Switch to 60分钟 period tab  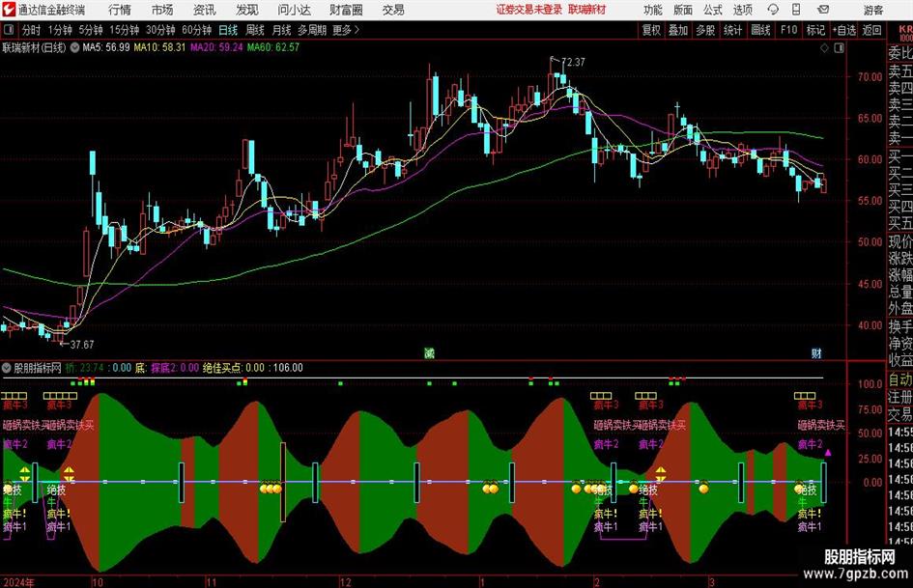[x=196, y=30]
